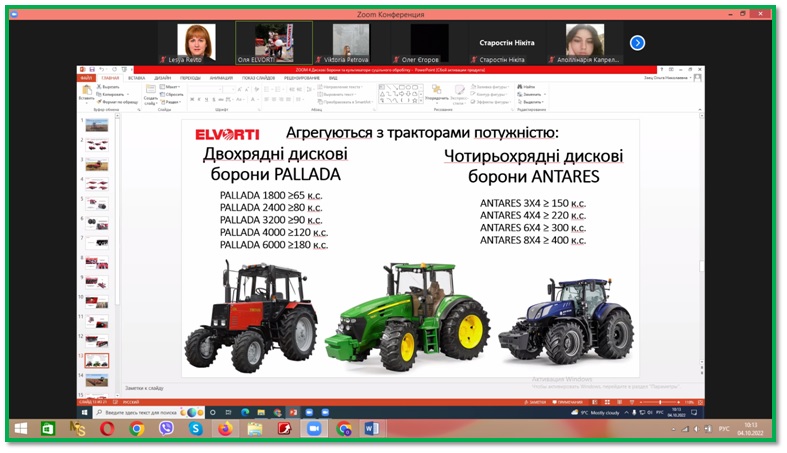Open the font name combo box
The height and width of the screenshot is (453, 787).
click(206, 90)
